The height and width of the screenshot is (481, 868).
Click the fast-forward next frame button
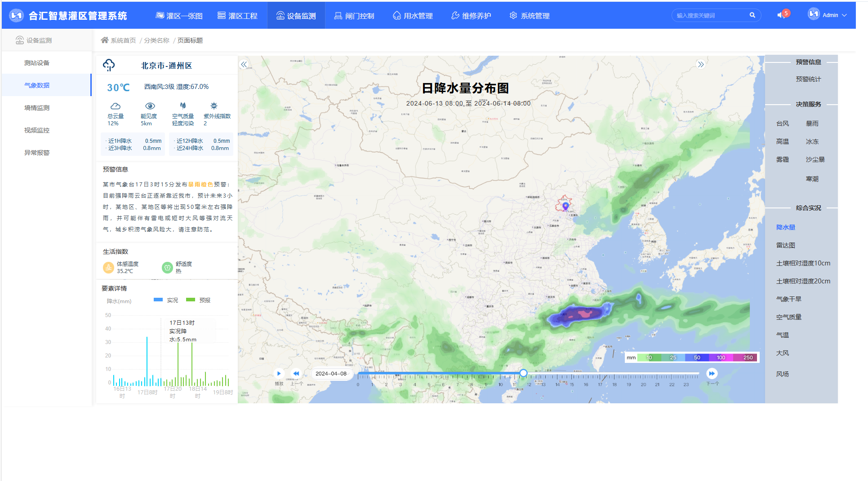click(712, 373)
